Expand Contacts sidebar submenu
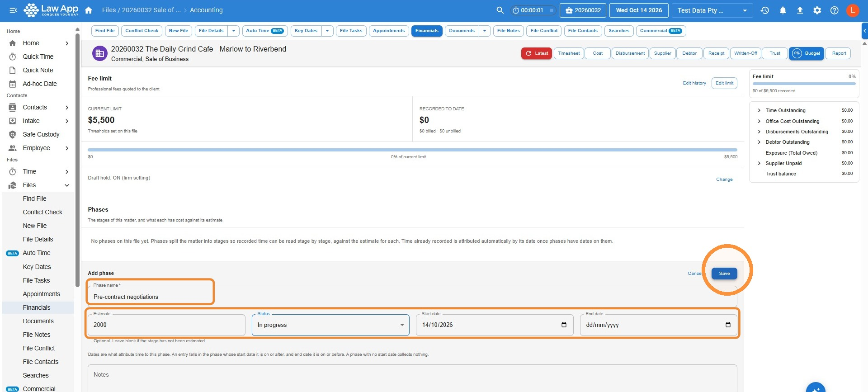Screen dimensions: 868x392 pos(67,107)
